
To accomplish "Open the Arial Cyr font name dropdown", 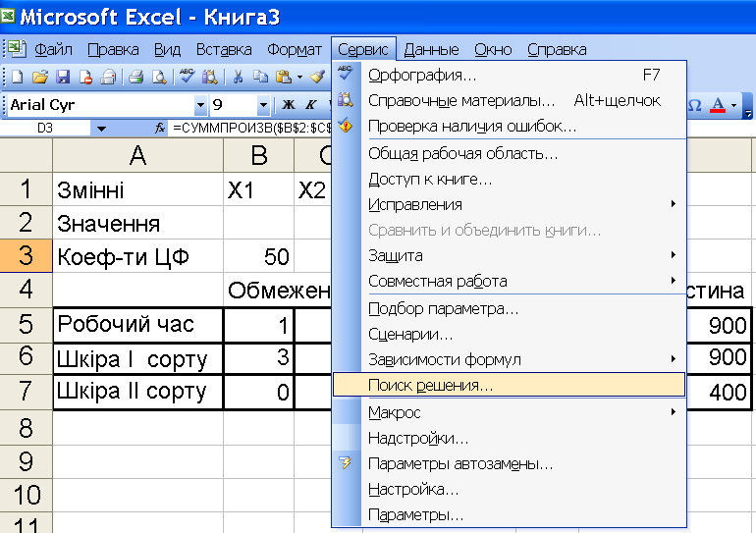I will (x=200, y=105).
